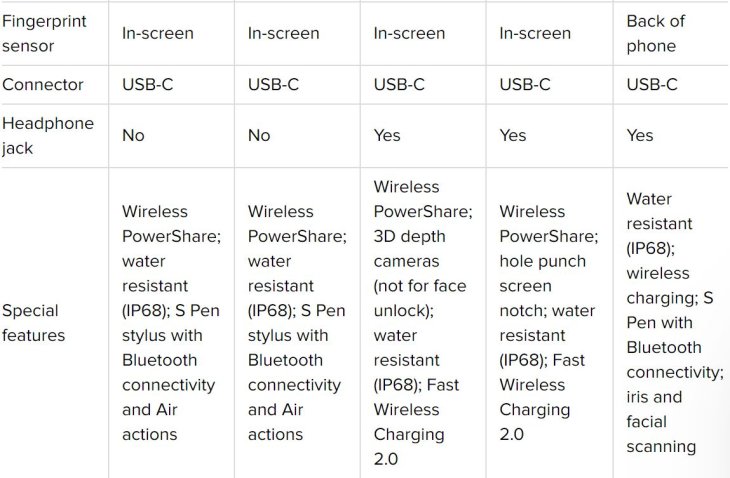The width and height of the screenshot is (730, 478).
Task: Click "Water resistant" in the rightmost features cell
Action: 659,211
